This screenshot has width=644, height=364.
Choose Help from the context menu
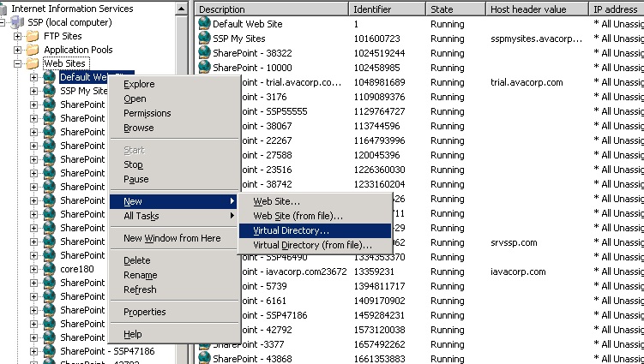pyautogui.click(x=175, y=335)
